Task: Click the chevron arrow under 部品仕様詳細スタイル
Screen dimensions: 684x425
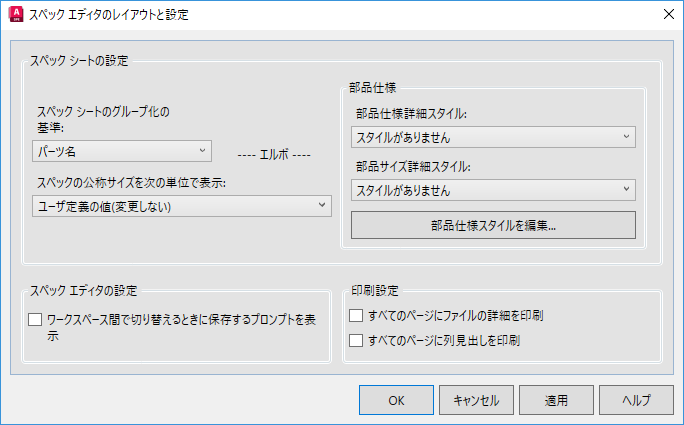Action: click(x=626, y=137)
